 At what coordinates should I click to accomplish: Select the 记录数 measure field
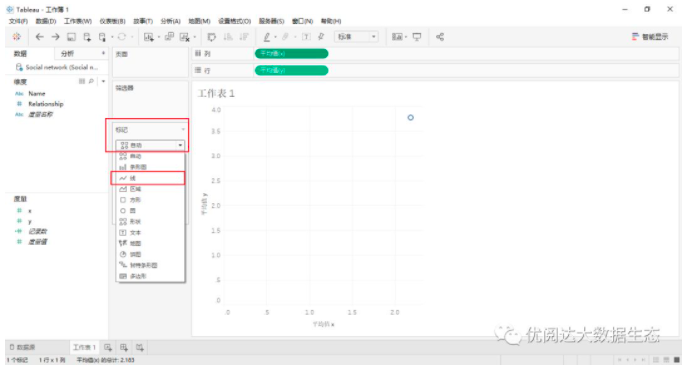click(37, 231)
